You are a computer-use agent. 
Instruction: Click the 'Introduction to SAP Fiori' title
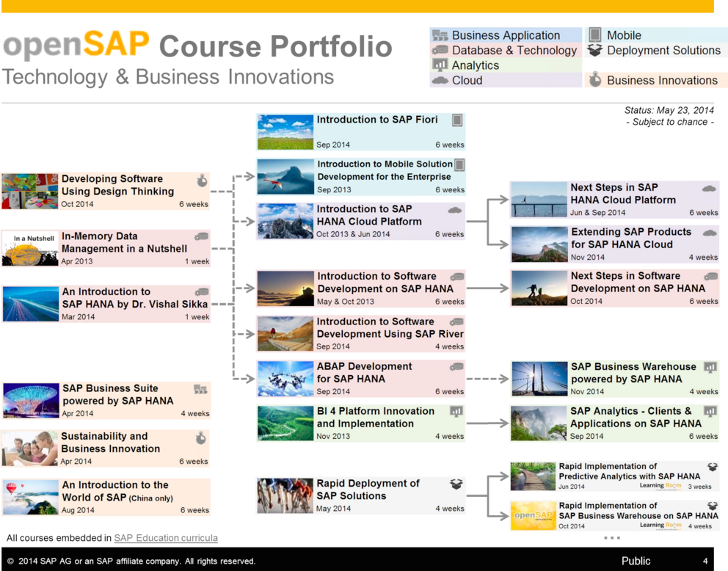point(377,120)
